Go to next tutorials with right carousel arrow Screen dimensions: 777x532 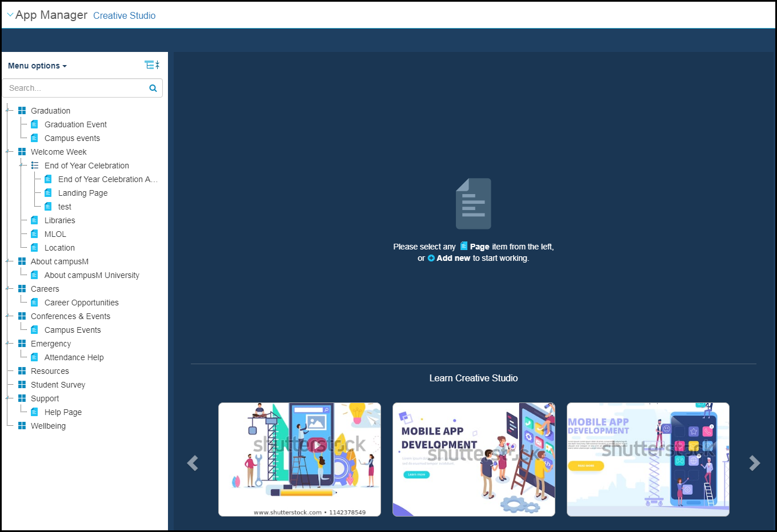pyautogui.click(x=755, y=463)
